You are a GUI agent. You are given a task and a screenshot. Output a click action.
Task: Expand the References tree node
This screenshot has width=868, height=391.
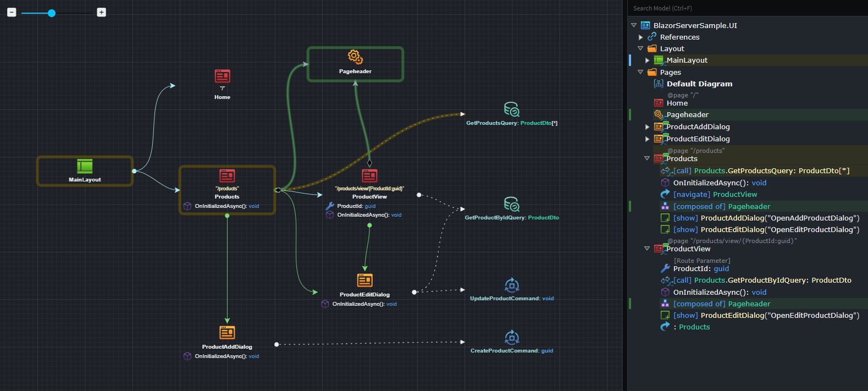pos(640,37)
